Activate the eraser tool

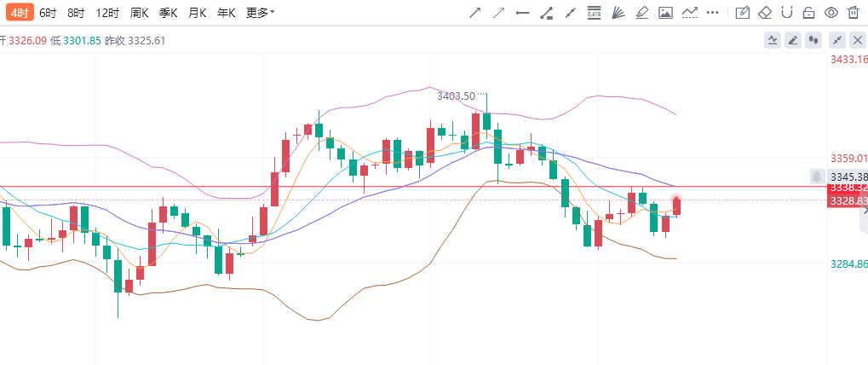tap(764, 13)
